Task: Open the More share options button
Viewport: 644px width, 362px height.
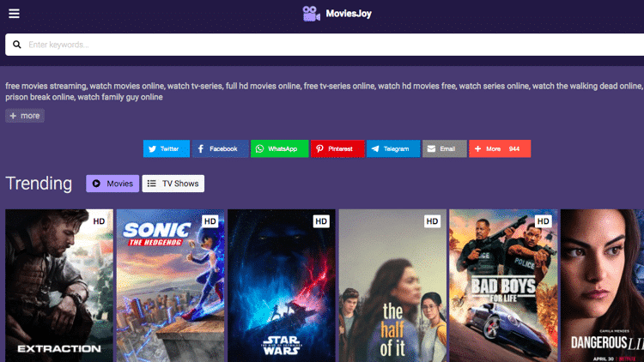Action: (499, 148)
